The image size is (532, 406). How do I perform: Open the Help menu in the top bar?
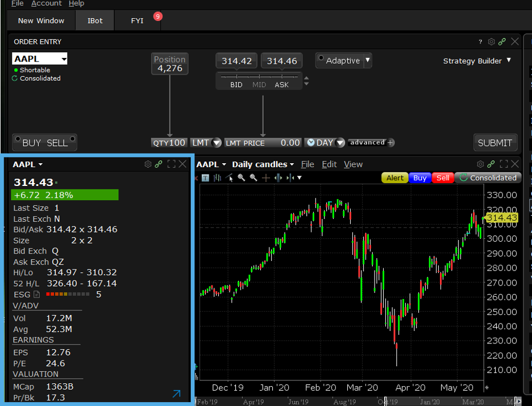click(76, 3)
